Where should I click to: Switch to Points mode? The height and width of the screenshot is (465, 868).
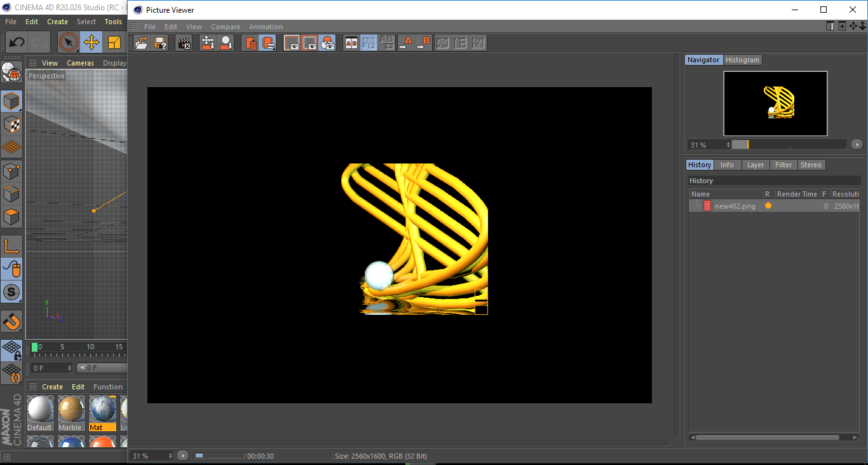point(11,170)
